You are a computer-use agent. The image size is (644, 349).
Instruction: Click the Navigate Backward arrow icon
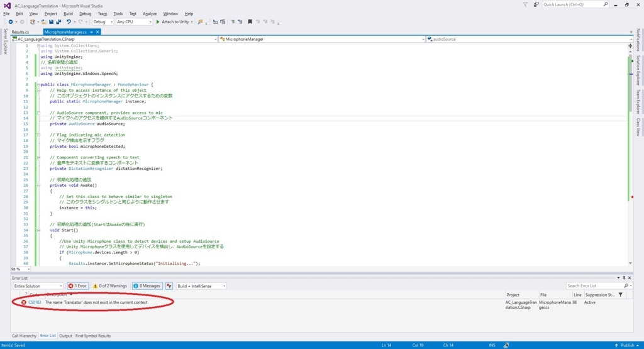pyautogui.click(x=10, y=22)
